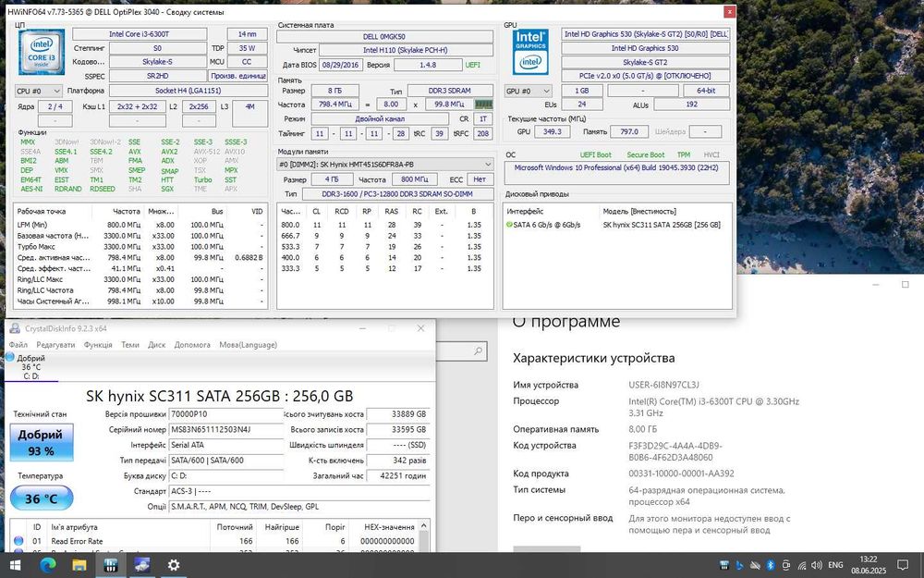Screen dimensions: 924x578
Task: Click the PCIe v2.0 x0 GPU bus field
Action: click(x=645, y=76)
